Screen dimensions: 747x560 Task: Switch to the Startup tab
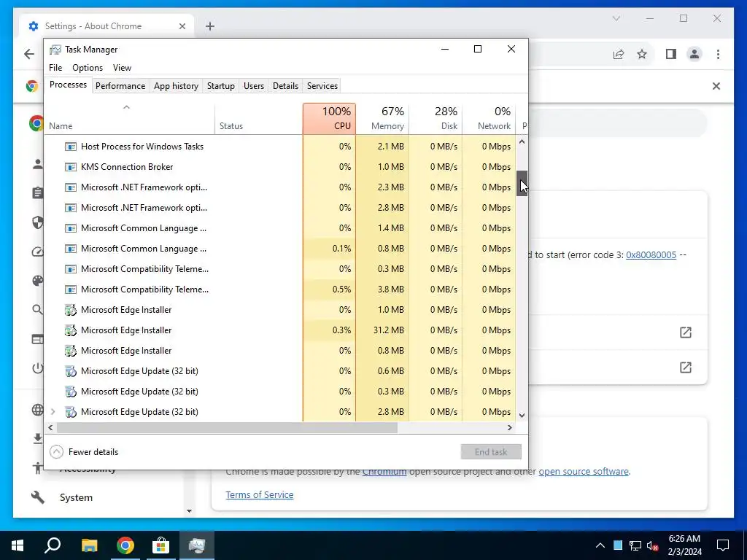220,86
